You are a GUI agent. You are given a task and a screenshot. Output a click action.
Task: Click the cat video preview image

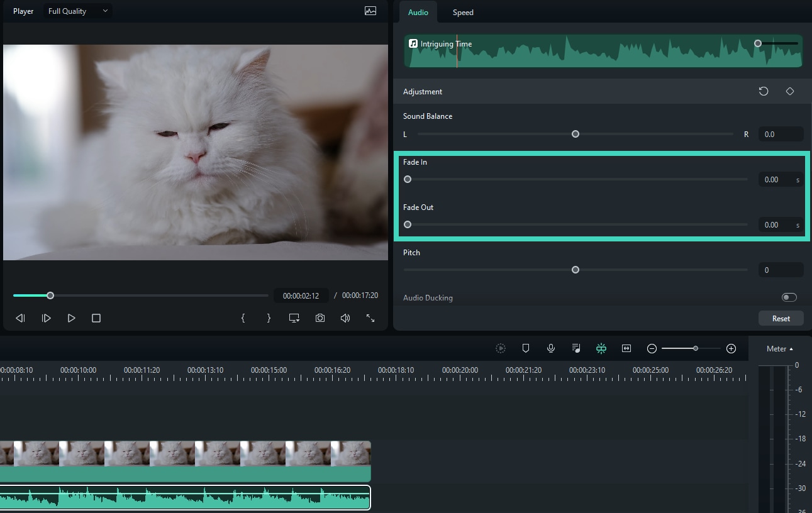tap(196, 152)
